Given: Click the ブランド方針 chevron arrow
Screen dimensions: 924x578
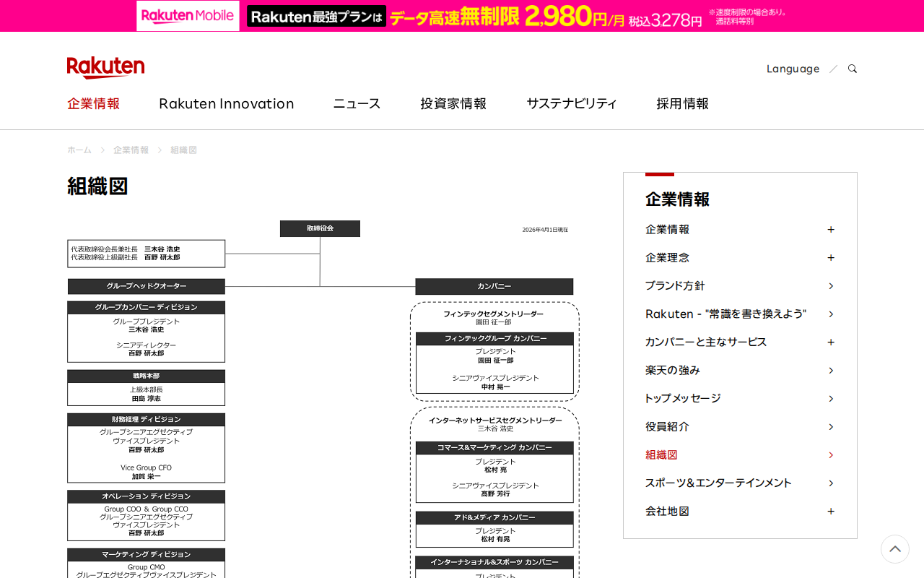Looking at the screenshot, I should pos(831,286).
